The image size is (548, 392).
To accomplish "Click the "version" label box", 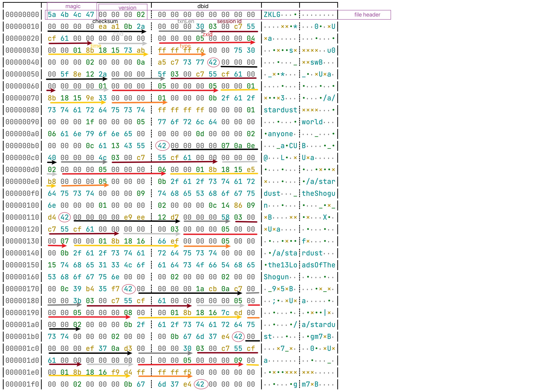I will click(127, 8).
